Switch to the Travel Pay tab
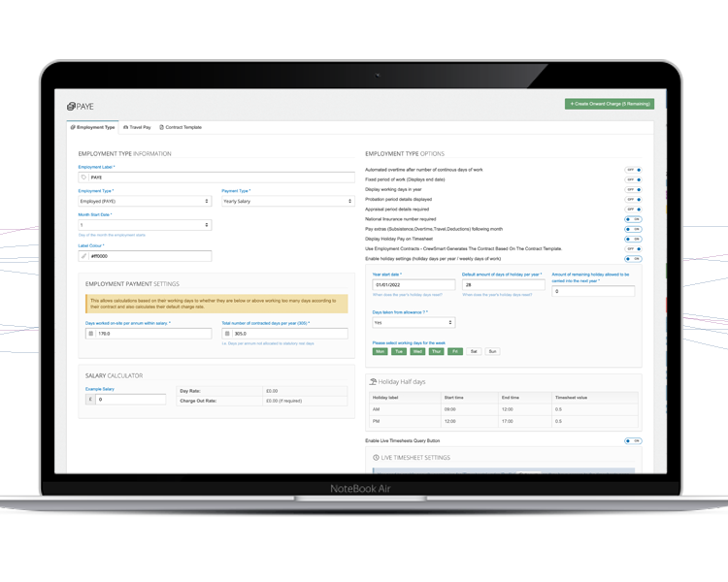728x582 pixels. 137,127
